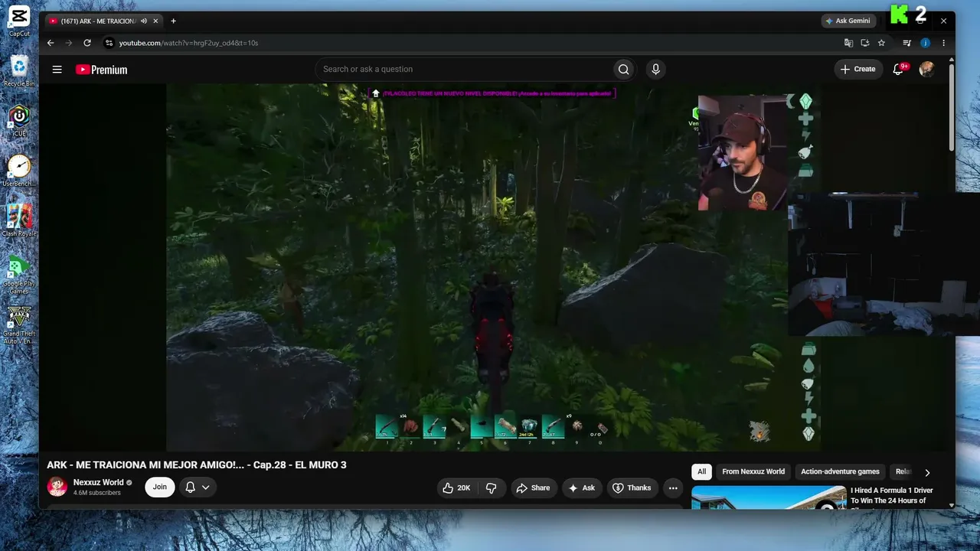Launch Google Play Games shortcut

(19, 274)
